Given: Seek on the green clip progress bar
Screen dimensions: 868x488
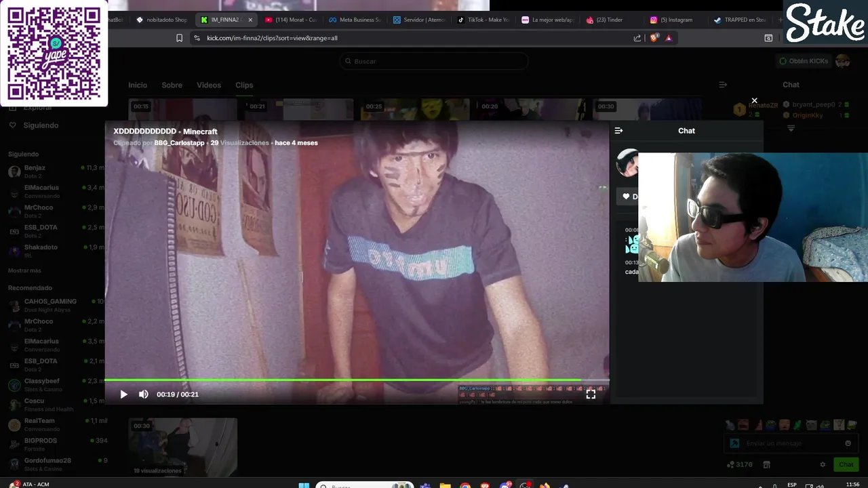Looking at the screenshot, I should [357, 380].
